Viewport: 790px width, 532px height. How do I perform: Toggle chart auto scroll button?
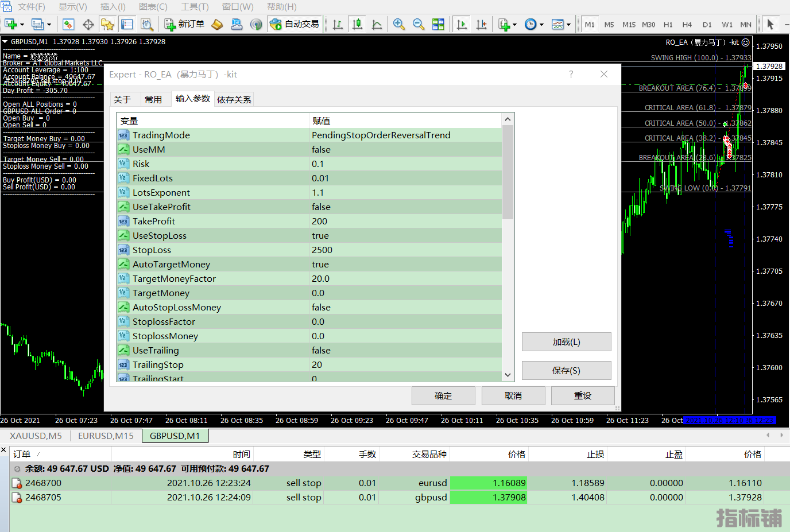[462, 24]
